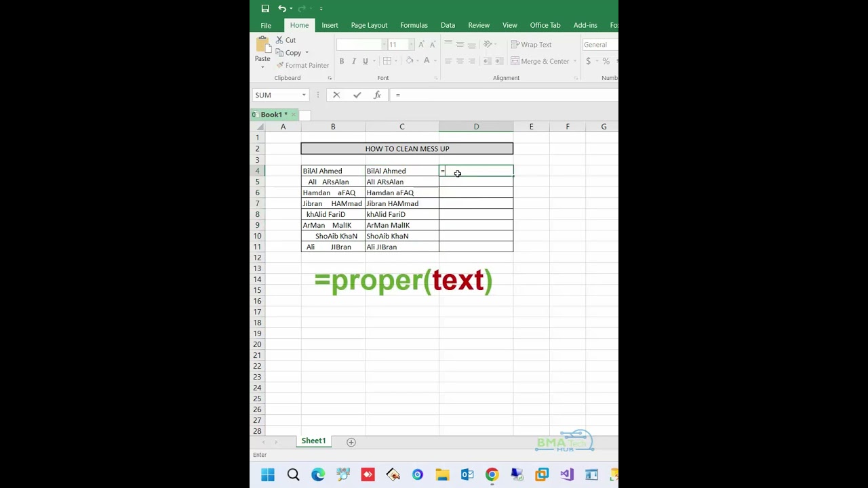
Task: Click Increase Indent icon
Action: coord(498,61)
